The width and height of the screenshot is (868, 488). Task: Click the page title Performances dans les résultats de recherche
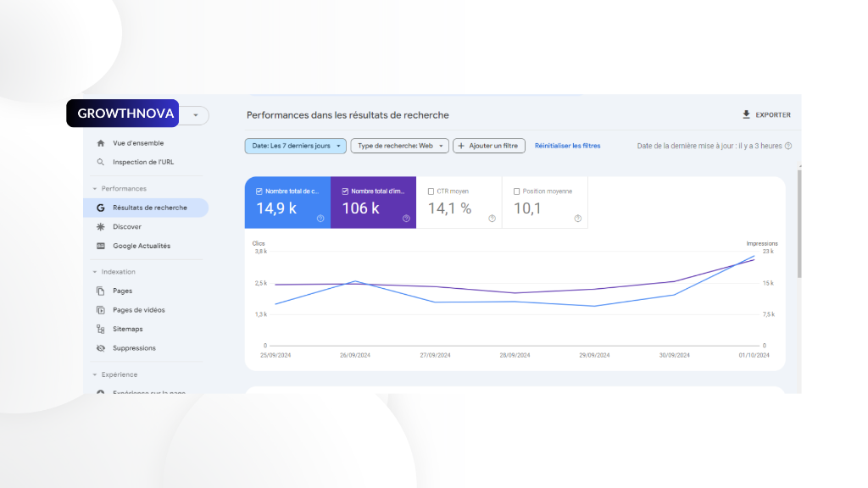pyautogui.click(x=348, y=115)
